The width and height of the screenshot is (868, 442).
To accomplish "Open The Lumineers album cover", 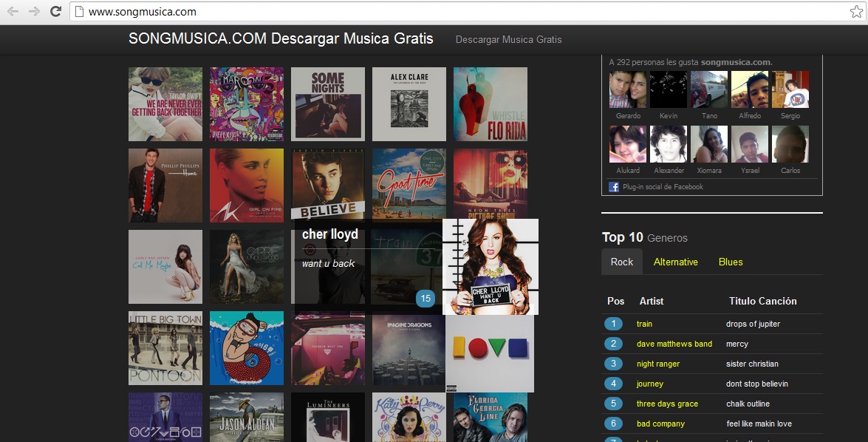I will [x=328, y=417].
